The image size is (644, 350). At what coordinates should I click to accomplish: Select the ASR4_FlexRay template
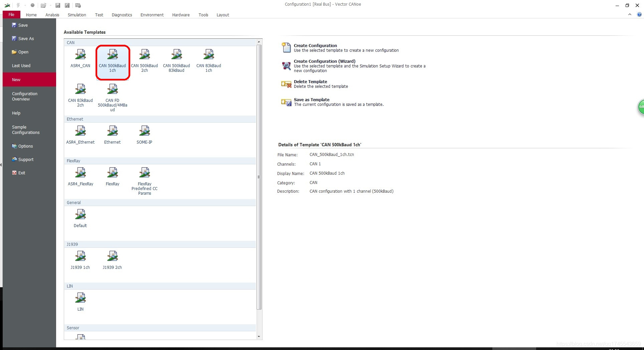(x=80, y=177)
